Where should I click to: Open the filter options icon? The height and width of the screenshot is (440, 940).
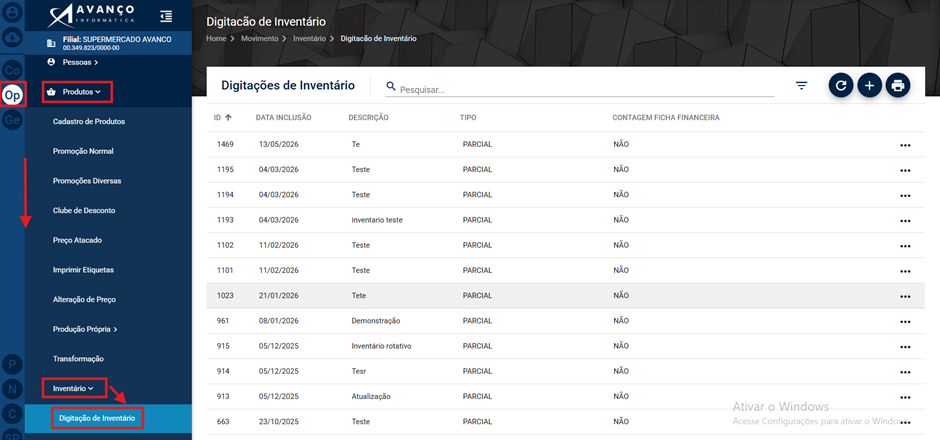pyautogui.click(x=802, y=86)
